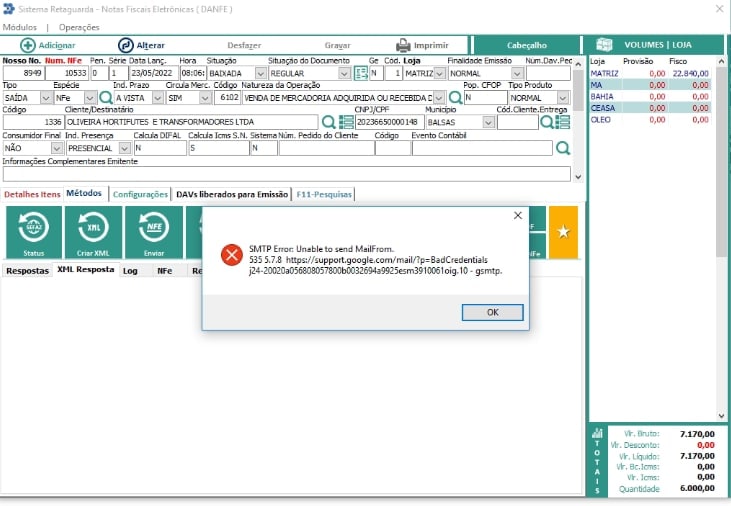Click the Cabeçalho button
This screenshot has height=506, width=731.
[526, 45]
